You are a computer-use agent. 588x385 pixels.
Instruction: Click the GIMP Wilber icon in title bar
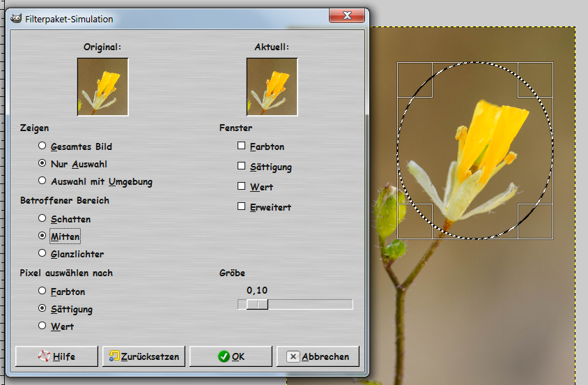16,19
